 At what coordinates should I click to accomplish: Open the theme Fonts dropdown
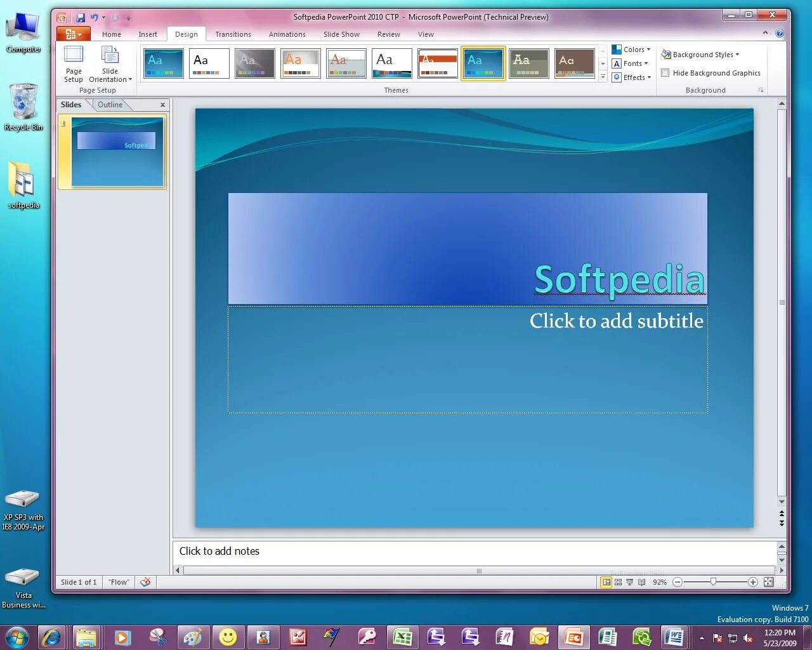pos(630,63)
